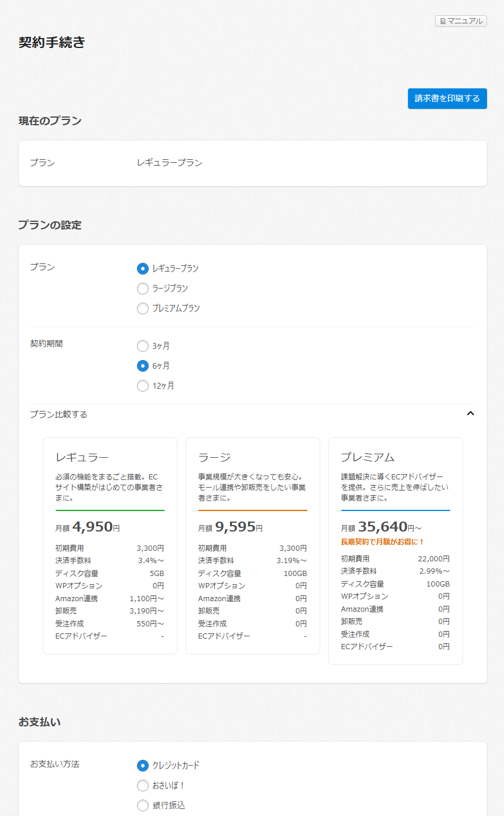Click the 月額 4,950円 regular price

(x=88, y=527)
